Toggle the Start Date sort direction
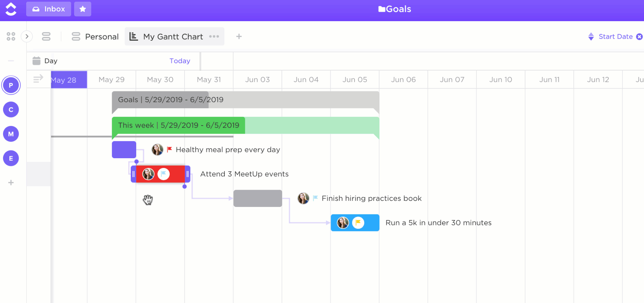Viewport: 644px width, 303px height. [x=591, y=37]
